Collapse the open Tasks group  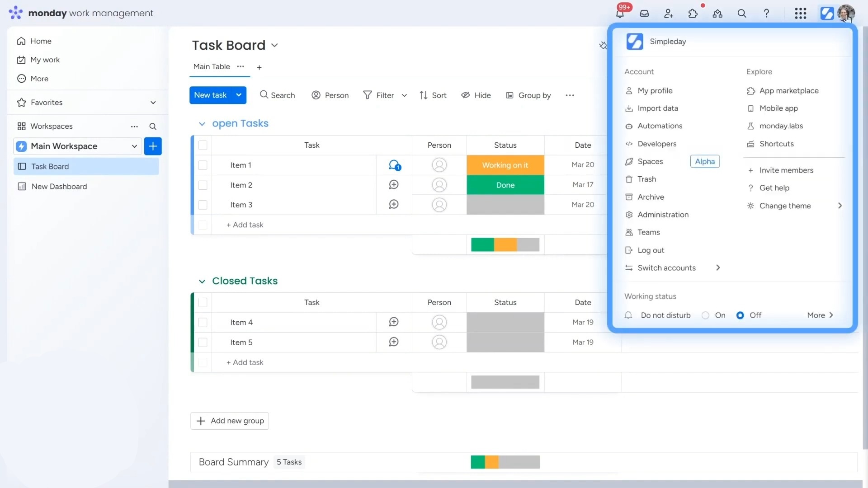(202, 124)
